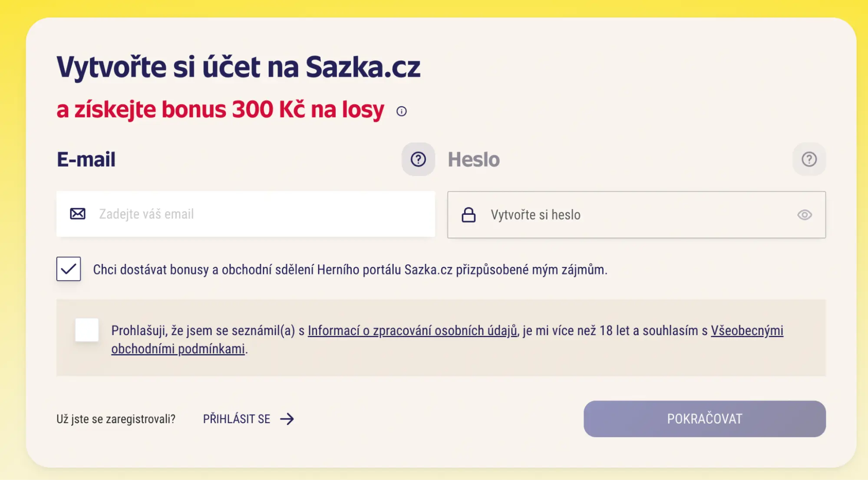868x480 pixels.
Task: Click the Už jste se zaregistrovali text
Action: point(116,419)
